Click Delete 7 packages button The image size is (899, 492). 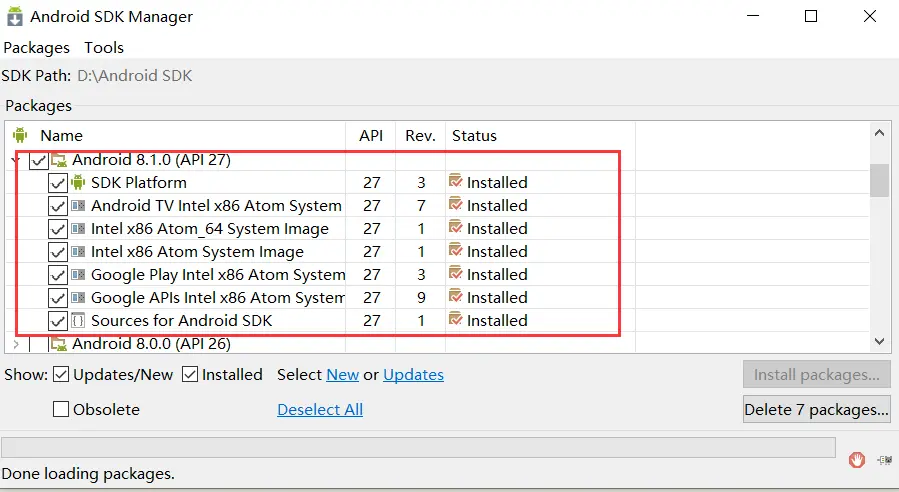point(816,409)
